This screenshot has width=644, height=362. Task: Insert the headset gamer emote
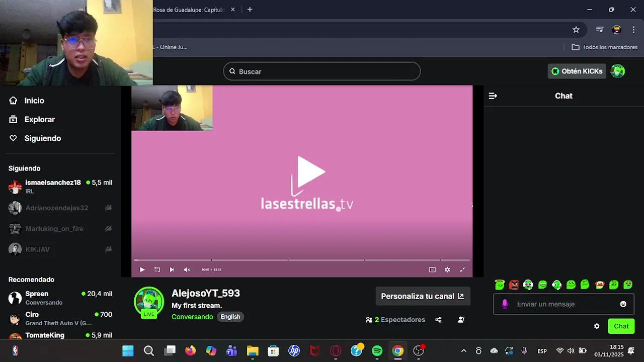coord(556,285)
